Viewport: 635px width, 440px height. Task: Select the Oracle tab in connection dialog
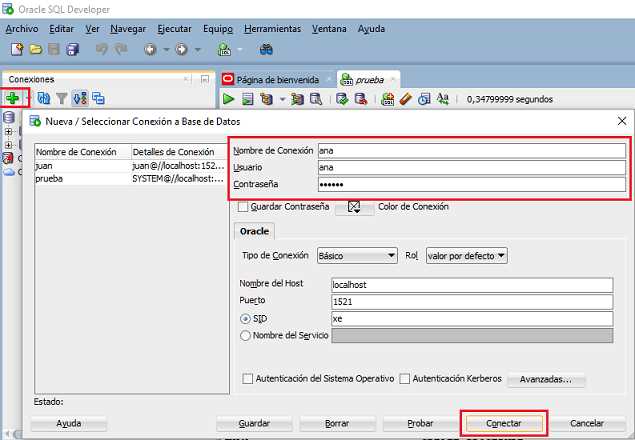coord(254,231)
